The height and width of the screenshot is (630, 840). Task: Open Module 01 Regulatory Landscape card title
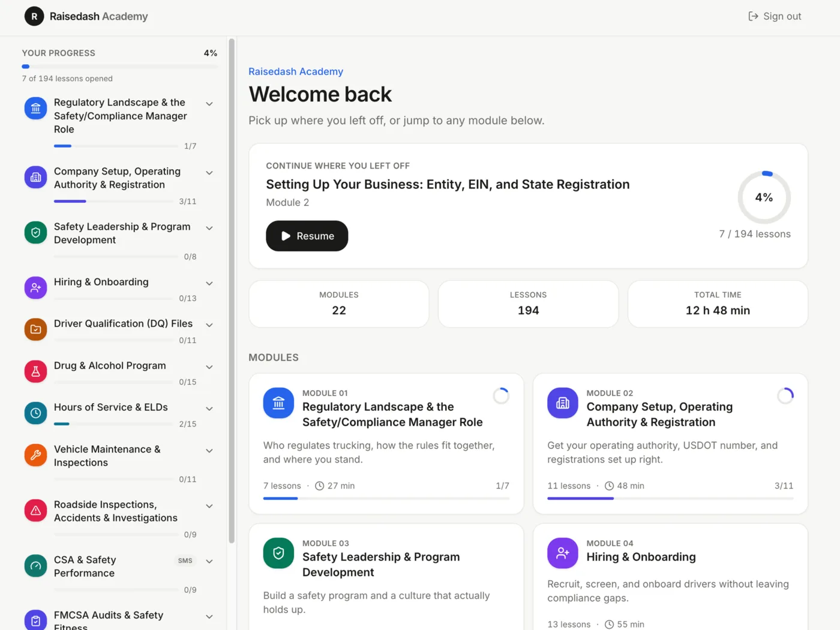click(392, 415)
